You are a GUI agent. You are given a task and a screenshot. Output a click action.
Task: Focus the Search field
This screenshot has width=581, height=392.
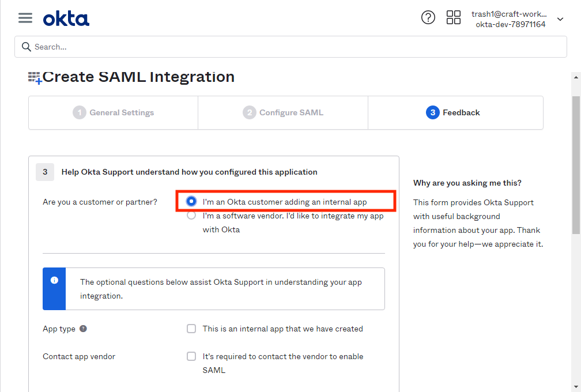point(290,47)
